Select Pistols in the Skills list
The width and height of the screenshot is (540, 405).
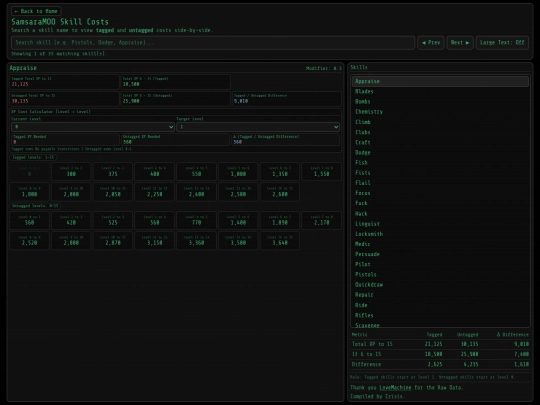coord(440,274)
